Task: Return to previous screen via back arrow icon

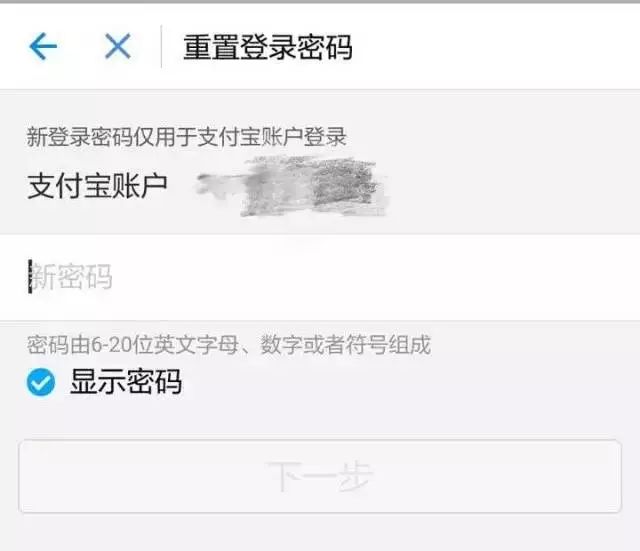Action: click(43, 46)
